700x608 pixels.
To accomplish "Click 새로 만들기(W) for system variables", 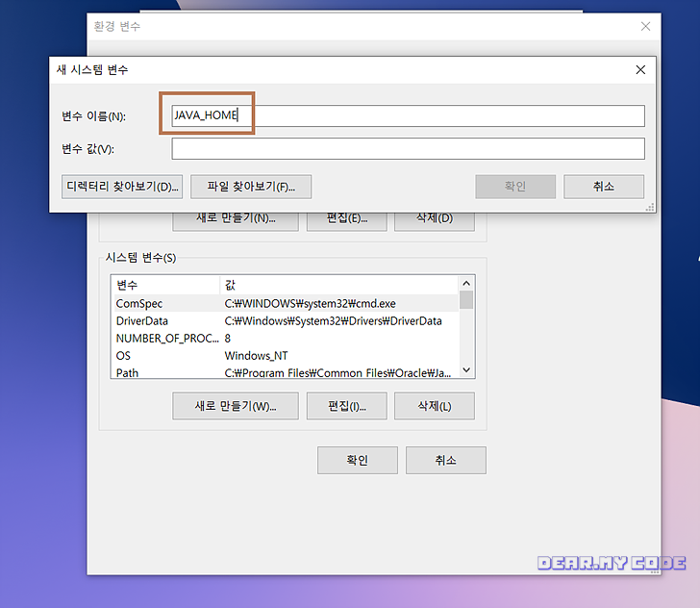I will 236,406.
